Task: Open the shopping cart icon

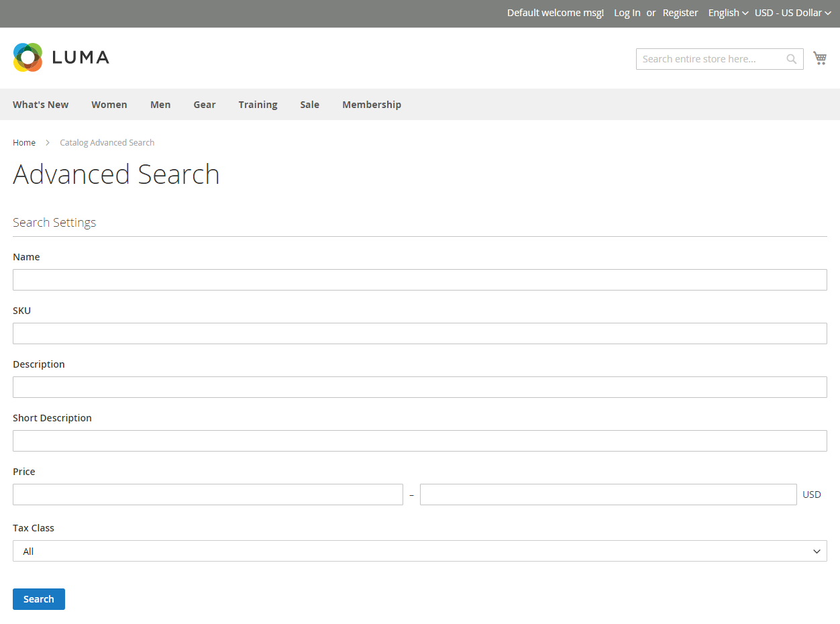Action: point(819,58)
